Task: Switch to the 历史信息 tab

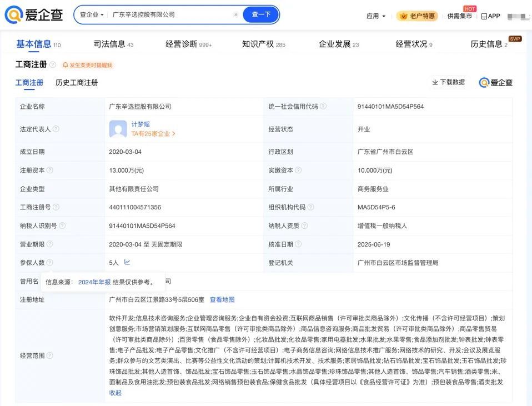Action: pos(489,44)
